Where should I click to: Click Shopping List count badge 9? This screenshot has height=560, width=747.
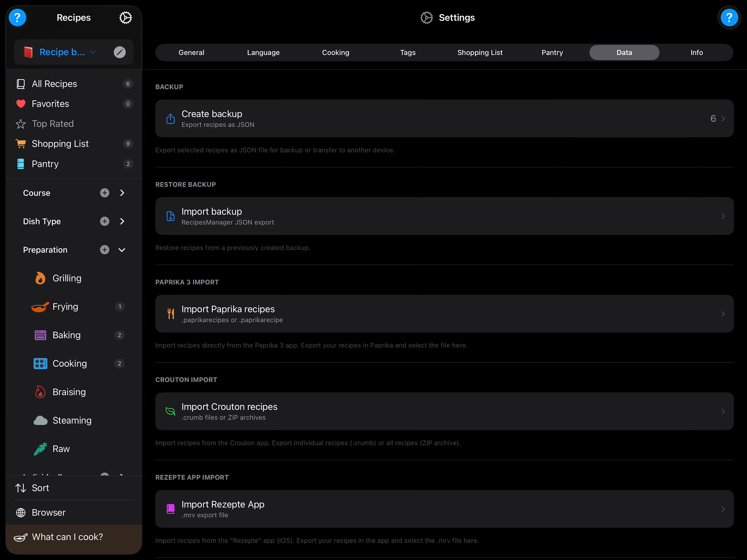point(128,144)
